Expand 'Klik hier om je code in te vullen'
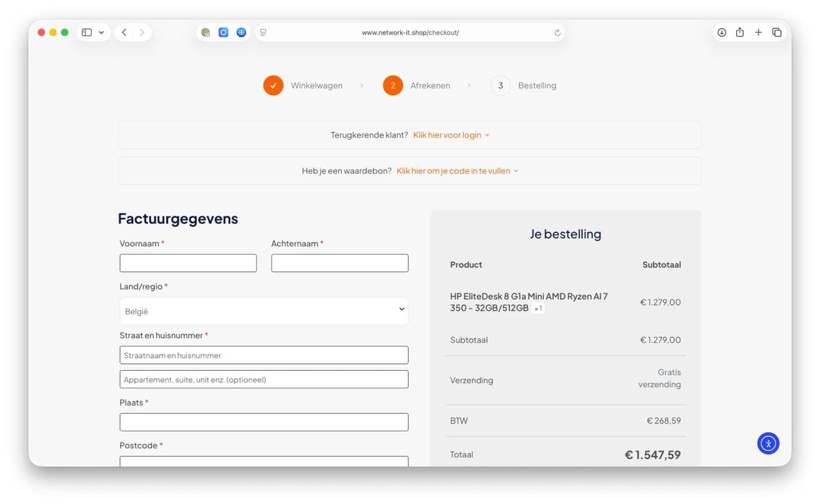This screenshot has width=820, height=504. [457, 171]
